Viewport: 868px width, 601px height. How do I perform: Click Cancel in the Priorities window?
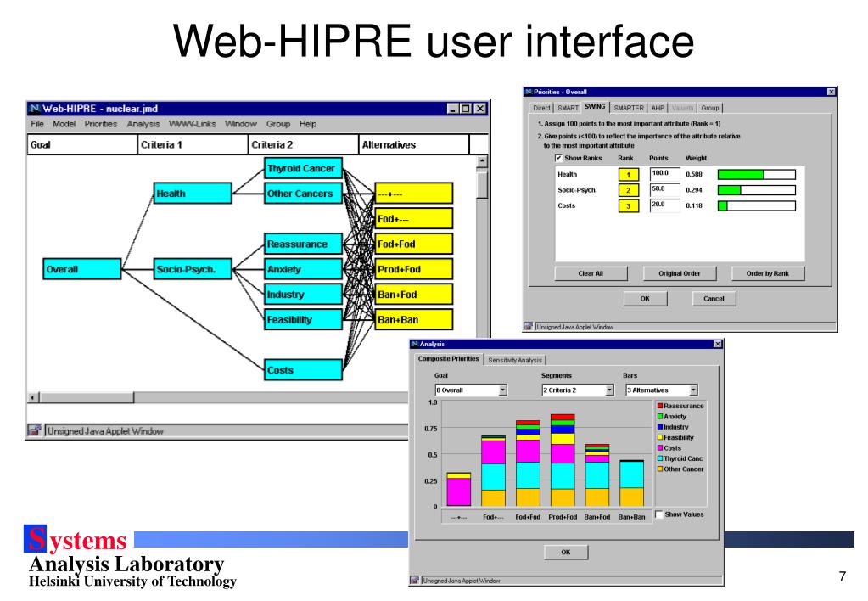[714, 299]
